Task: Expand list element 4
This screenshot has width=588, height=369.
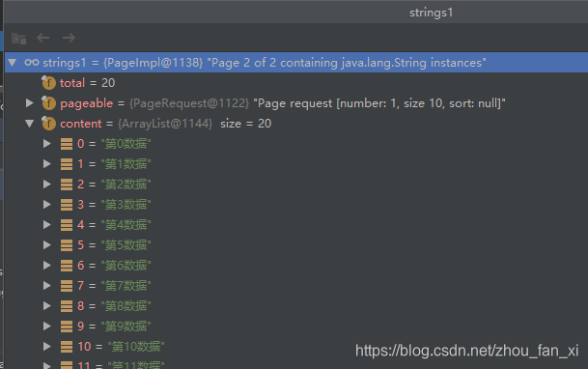Action: tap(47, 224)
